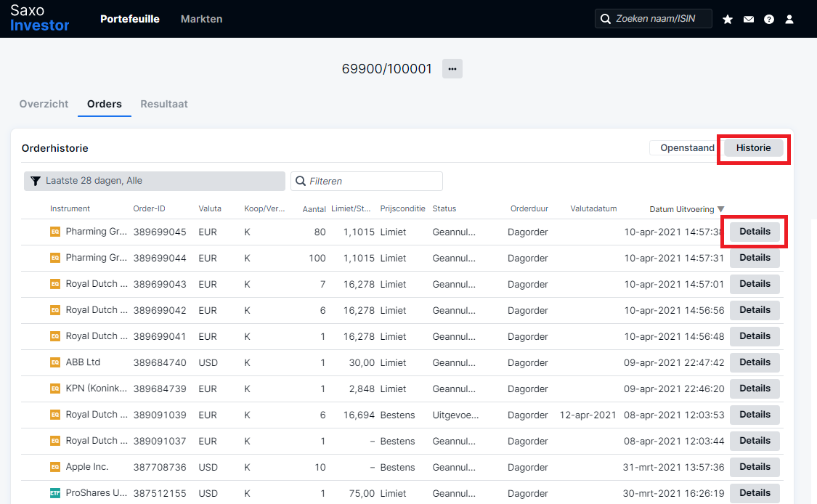
Task: Open Details for Apple Inc. order
Action: [755, 466]
